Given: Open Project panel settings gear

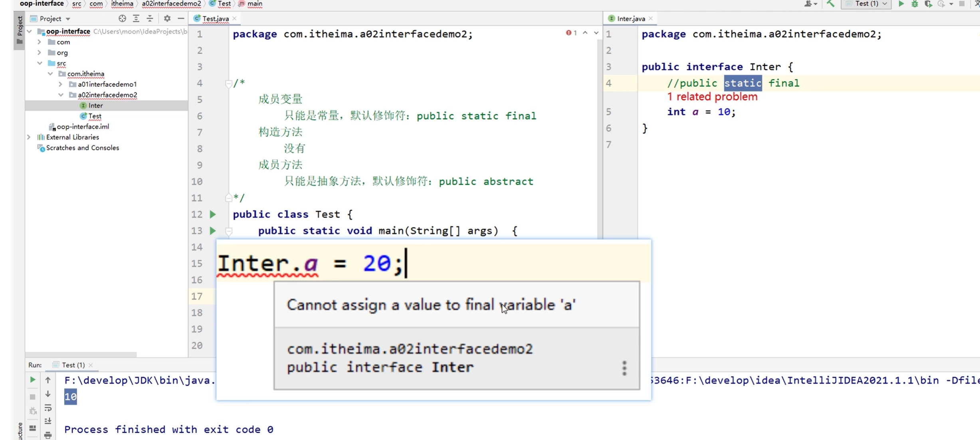Looking at the screenshot, I should 167,18.
